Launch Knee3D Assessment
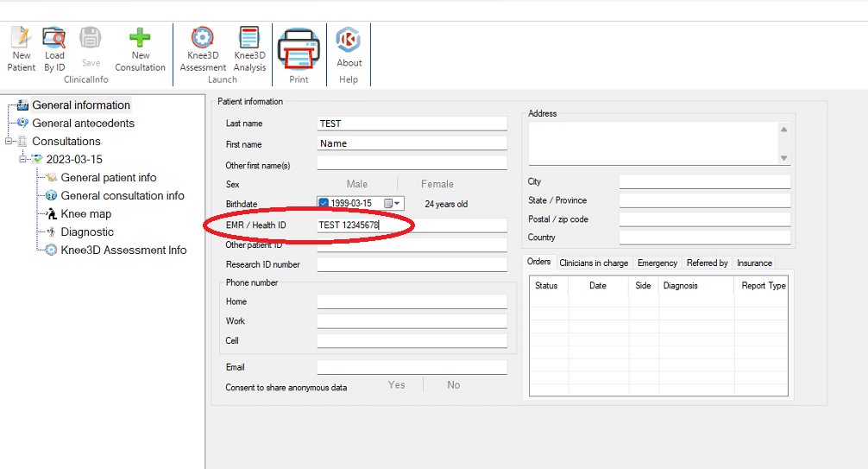Image resolution: width=868 pixels, height=469 pixels. coord(203,48)
